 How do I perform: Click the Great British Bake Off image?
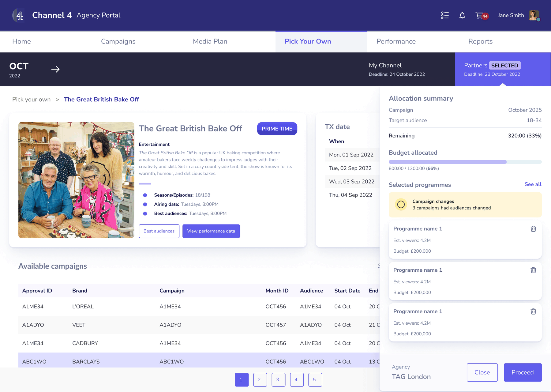click(x=76, y=180)
